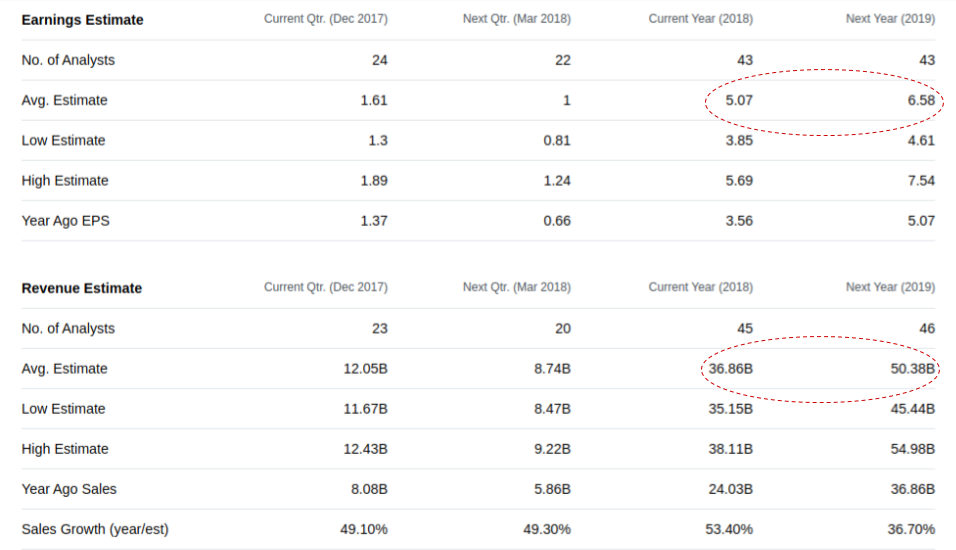Select the Year Ago EPS row label
This screenshot has height=550, width=956.
pyautogui.click(x=65, y=221)
